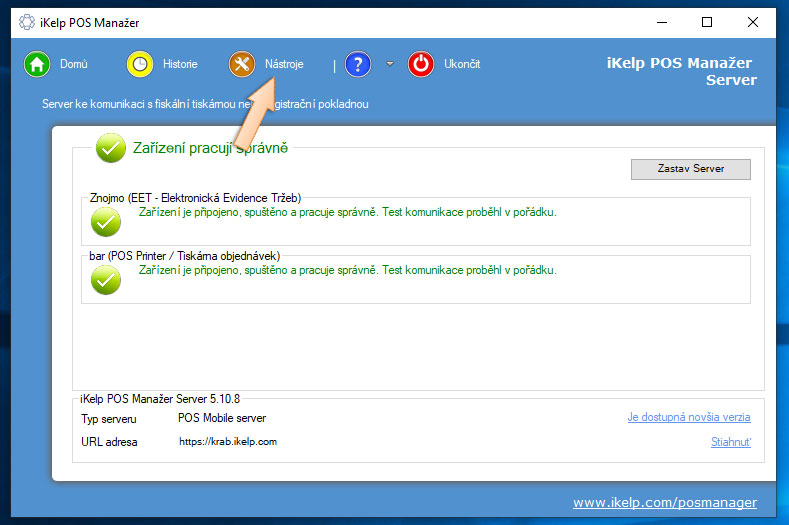Click the green checkmark beside bar printer

click(105, 279)
